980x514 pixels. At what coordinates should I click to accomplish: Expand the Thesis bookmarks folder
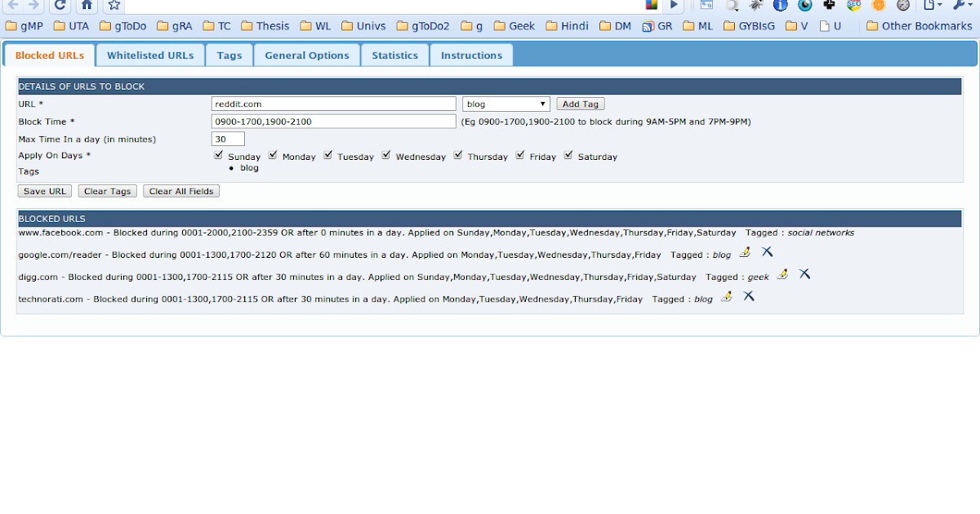(x=264, y=26)
